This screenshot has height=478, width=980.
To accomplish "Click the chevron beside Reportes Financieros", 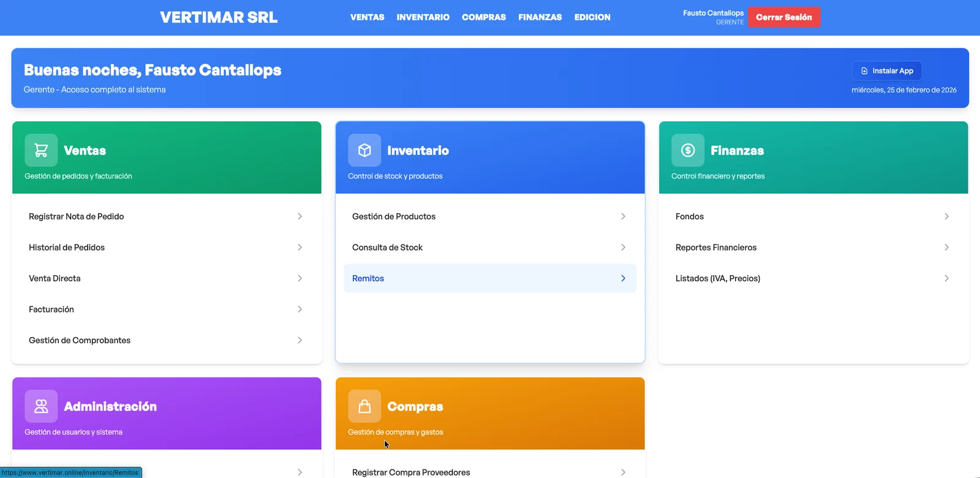I will point(946,248).
